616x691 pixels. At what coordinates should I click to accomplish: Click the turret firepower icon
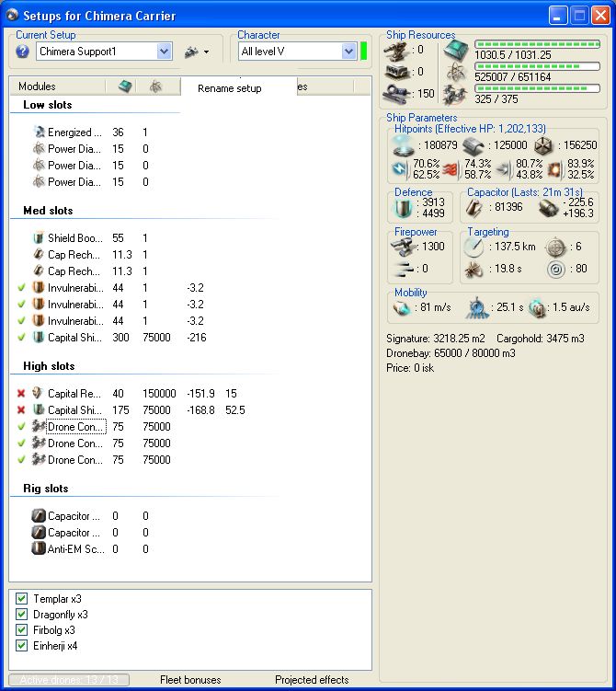point(403,247)
